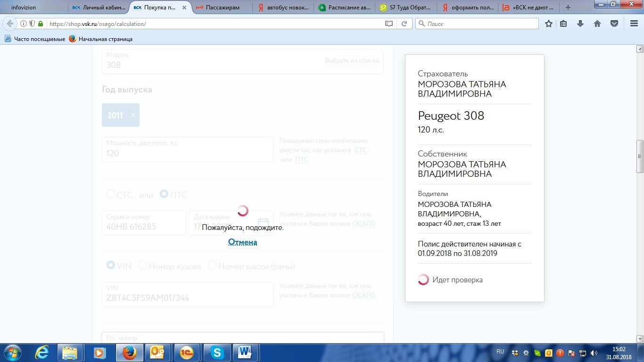Open the downloads arrow icon
The width and height of the screenshot is (644, 362).
[580, 24]
